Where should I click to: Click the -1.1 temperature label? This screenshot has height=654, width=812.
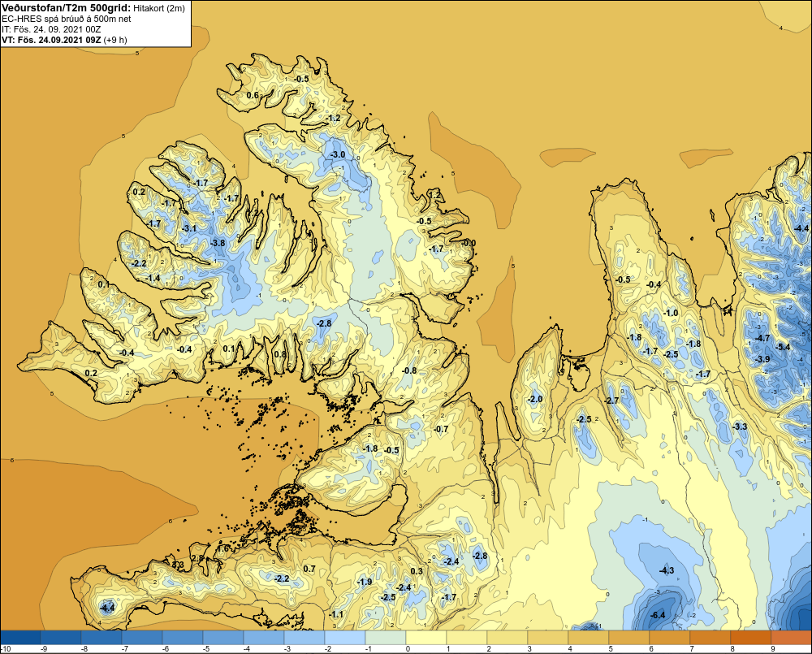pyautogui.click(x=336, y=615)
